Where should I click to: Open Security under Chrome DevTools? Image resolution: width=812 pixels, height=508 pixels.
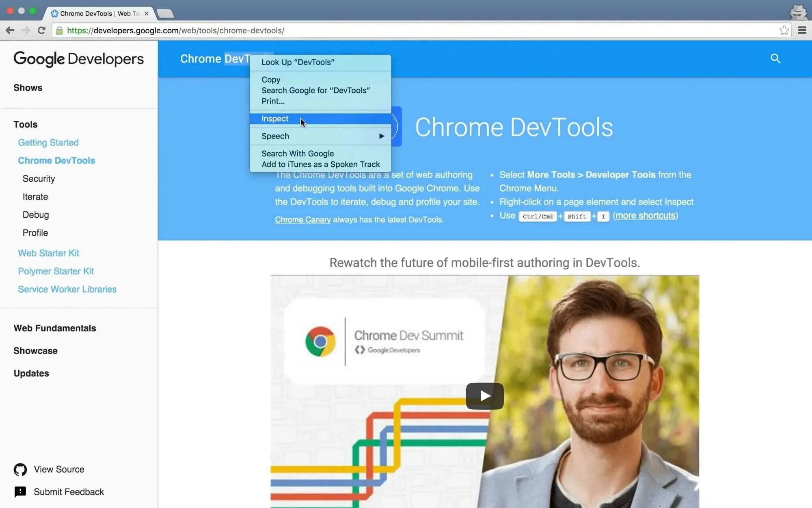coord(39,179)
